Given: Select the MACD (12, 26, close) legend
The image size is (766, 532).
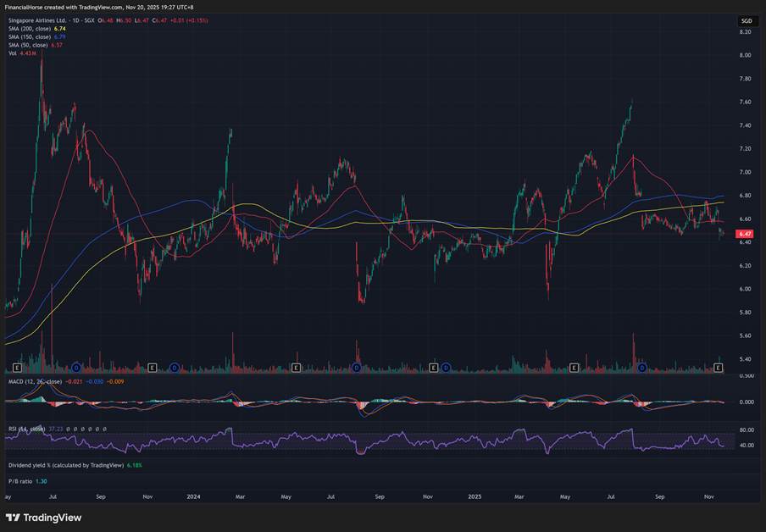Looking at the screenshot, I should [34, 382].
